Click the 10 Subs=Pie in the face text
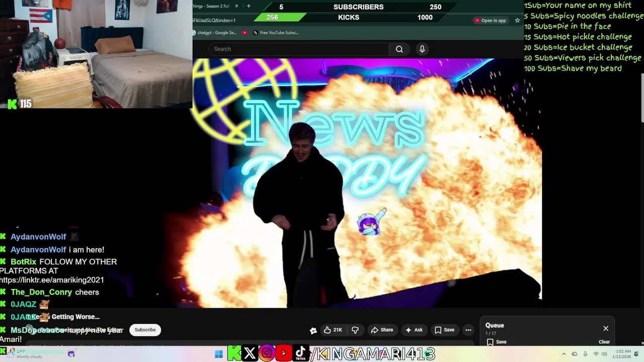This screenshot has width=644, height=362. coord(568,26)
